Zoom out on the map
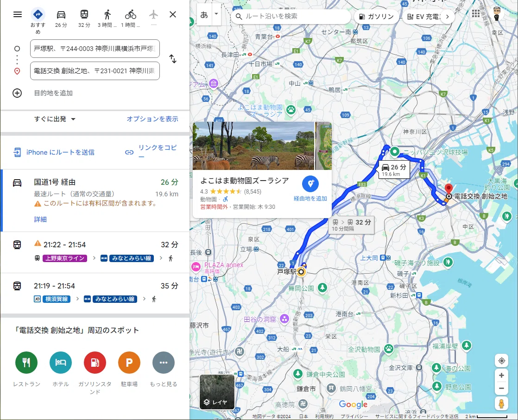 pyautogui.click(x=501, y=389)
